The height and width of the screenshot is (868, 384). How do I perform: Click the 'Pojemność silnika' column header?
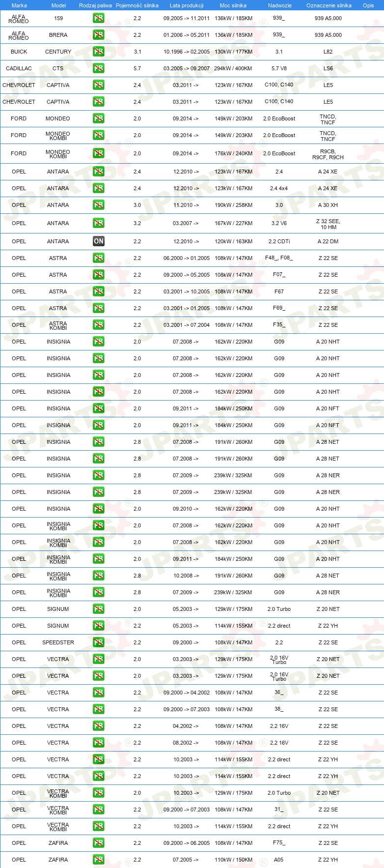(137, 5)
